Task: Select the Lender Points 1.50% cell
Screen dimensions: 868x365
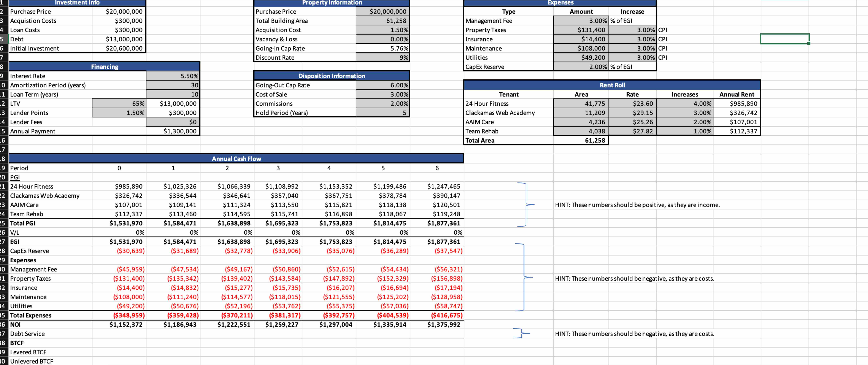Action: pos(119,113)
